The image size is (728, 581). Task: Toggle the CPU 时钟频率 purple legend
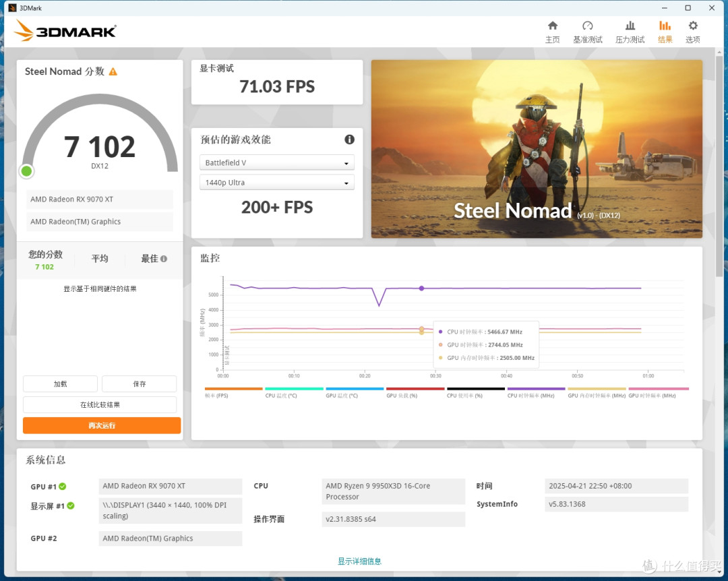tap(537, 392)
